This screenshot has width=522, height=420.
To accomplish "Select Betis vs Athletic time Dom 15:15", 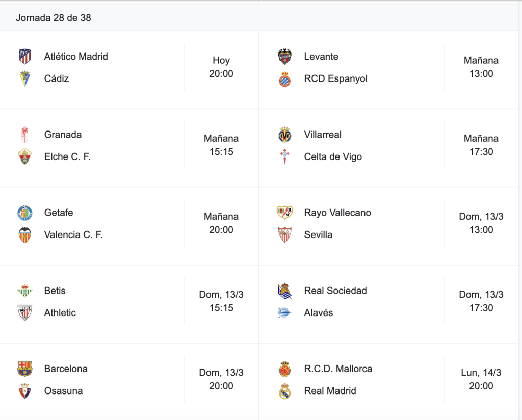I will [x=221, y=301].
